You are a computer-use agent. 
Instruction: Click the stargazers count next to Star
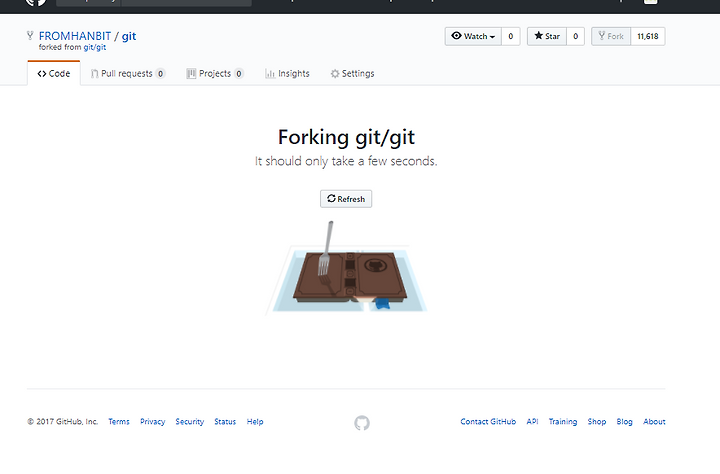(x=575, y=36)
